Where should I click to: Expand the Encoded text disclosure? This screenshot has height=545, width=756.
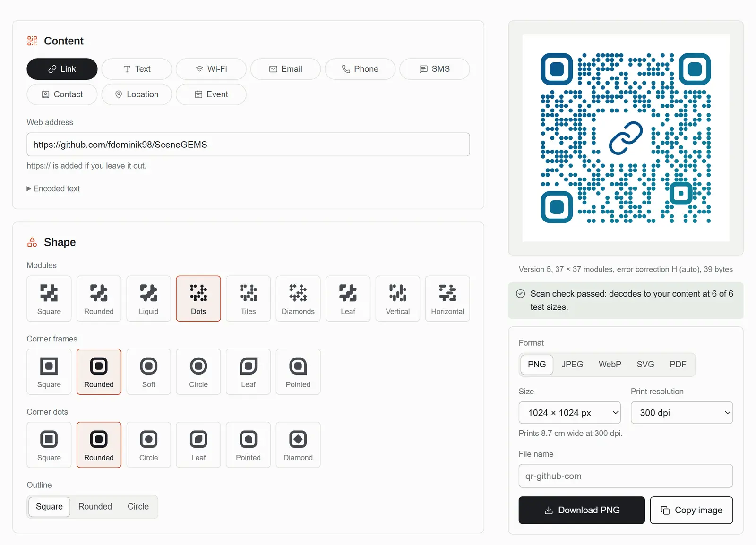[x=53, y=189]
